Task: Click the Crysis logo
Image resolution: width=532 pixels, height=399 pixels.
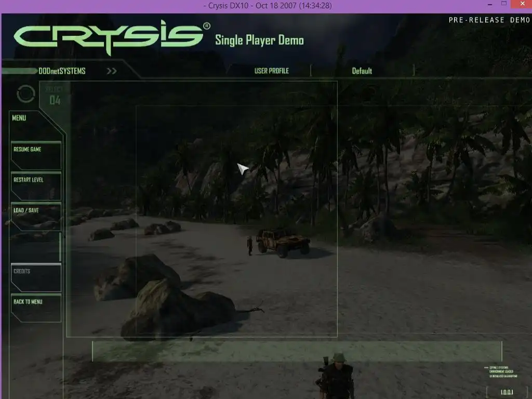Action: click(112, 37)
